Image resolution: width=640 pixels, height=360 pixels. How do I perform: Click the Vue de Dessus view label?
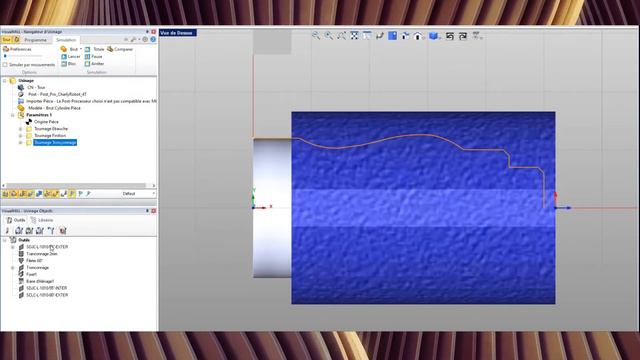coord(178,33)
